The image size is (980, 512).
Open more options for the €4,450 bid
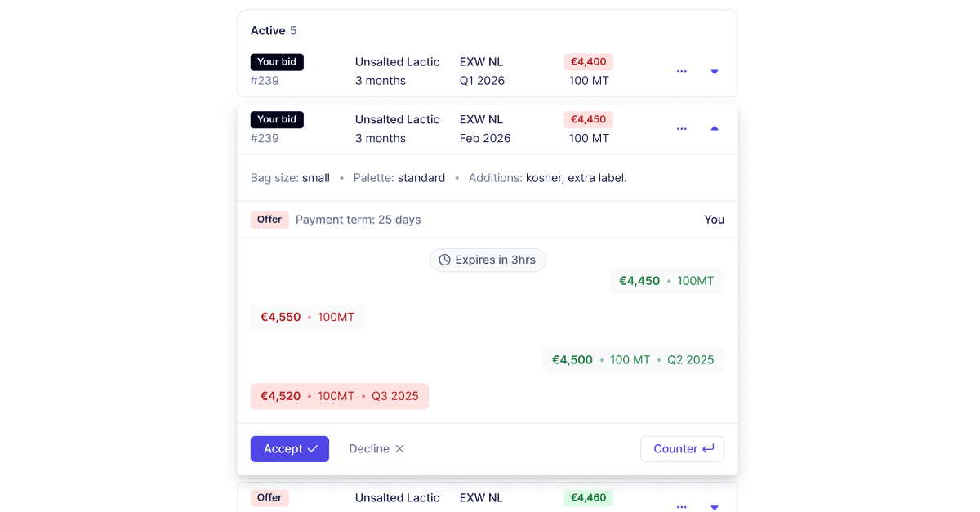coord(682,129)
